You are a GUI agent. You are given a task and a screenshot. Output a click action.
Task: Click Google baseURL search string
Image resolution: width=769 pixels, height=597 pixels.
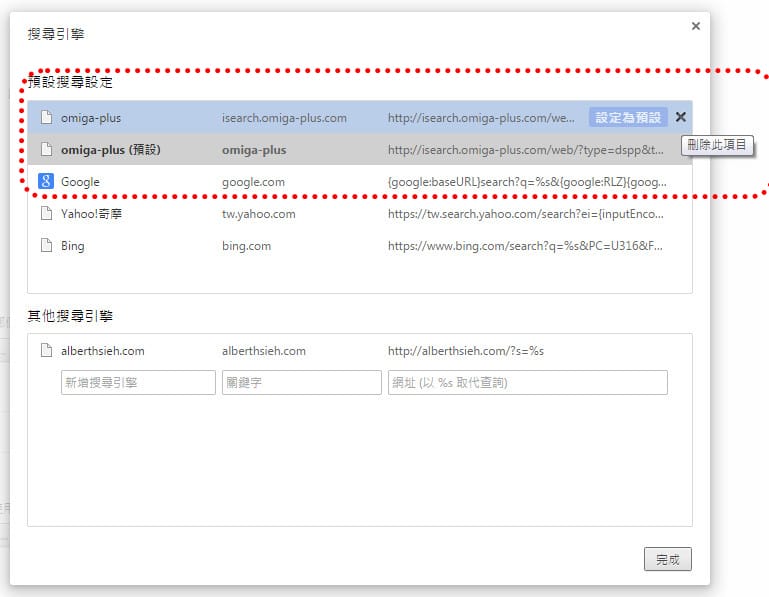click(527, 182)
